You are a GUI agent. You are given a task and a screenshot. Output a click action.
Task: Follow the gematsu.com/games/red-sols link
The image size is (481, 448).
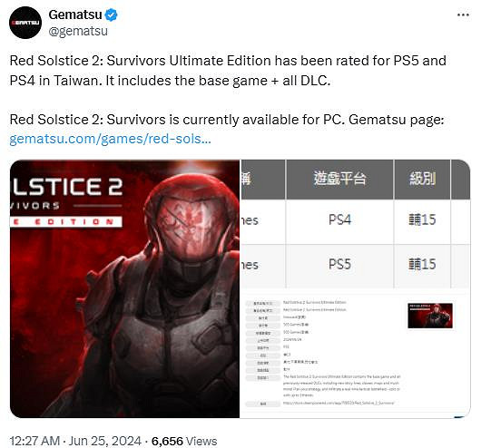tap(110, 139)
